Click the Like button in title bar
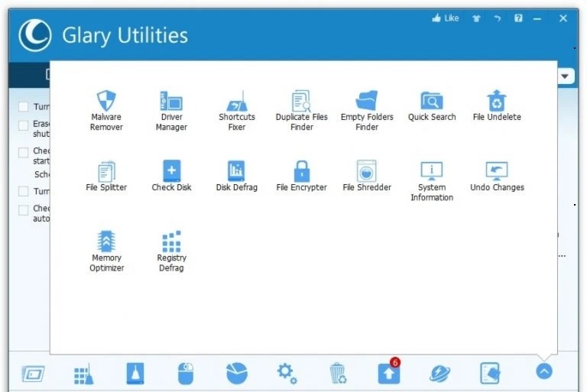The height and width of the screenshot is (392, 587). pos(446,18)
